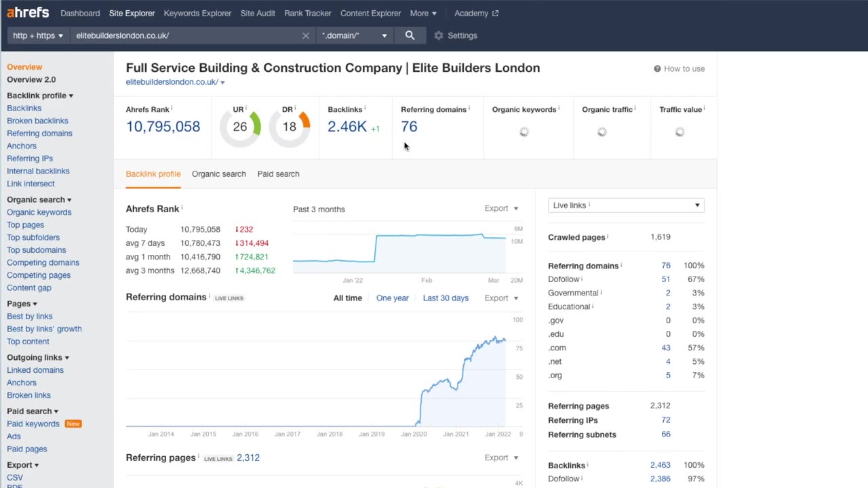Collapse the Backlink profile sidebar section

[x=40, y=96]
